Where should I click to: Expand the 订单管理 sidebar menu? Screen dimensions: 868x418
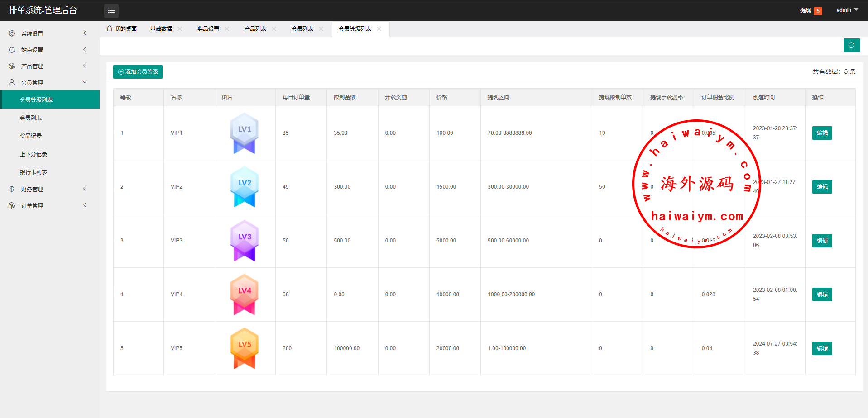coord(50,205)
